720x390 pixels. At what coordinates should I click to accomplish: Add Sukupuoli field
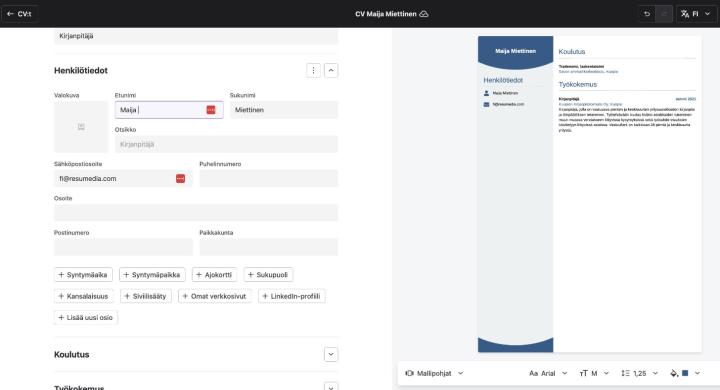(268, 275)
